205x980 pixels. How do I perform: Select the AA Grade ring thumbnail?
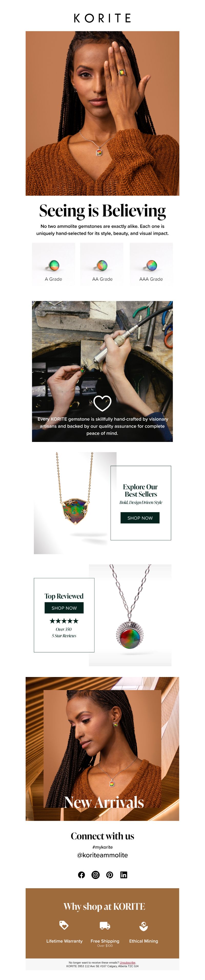click(x=102, y=264)
